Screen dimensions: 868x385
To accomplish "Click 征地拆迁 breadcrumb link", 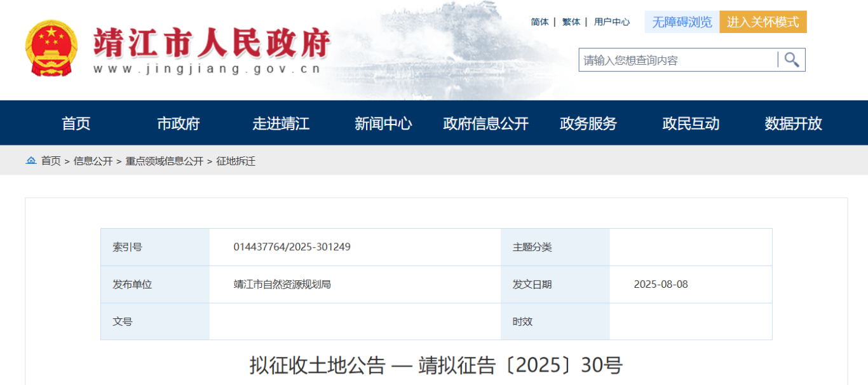I will click(236, 161).
